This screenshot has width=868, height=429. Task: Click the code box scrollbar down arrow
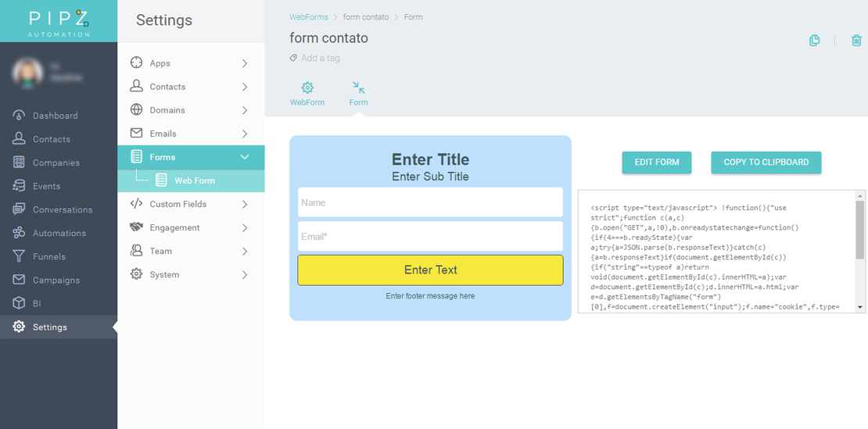(x=861, y=308)
